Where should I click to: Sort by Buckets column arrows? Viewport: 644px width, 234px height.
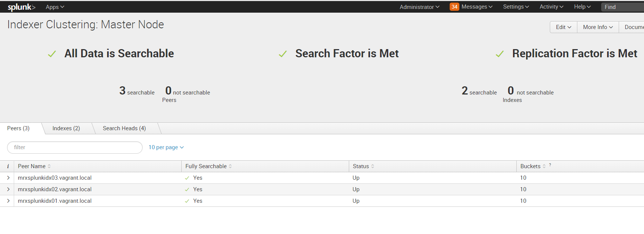[x=544, y=166]
